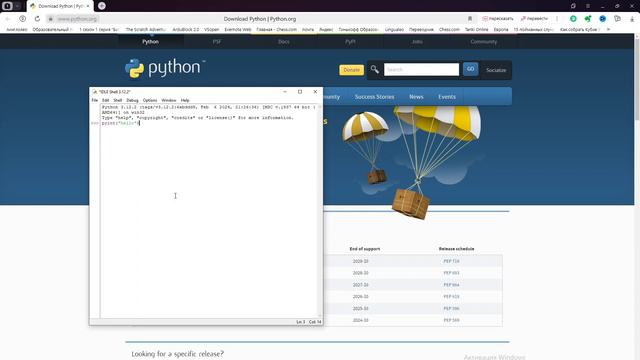
Task: Open the PEP link in the 2029-10 row
Action: tap(451, 261)
